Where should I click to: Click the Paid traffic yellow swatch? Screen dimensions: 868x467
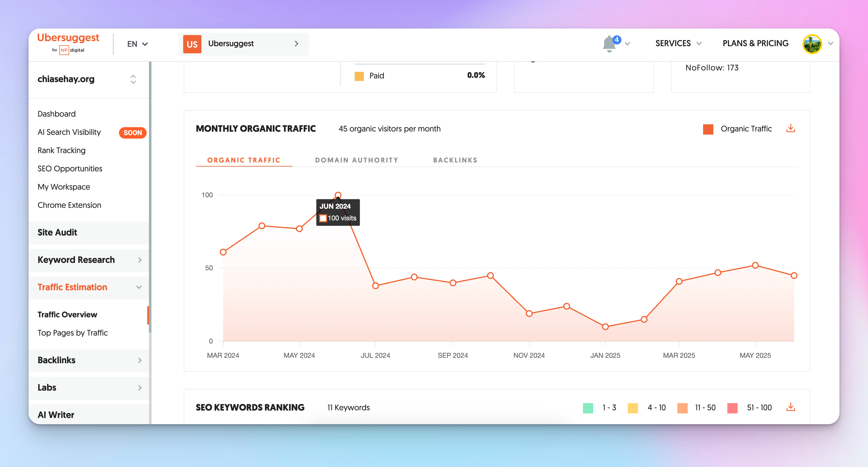point(359,76)
